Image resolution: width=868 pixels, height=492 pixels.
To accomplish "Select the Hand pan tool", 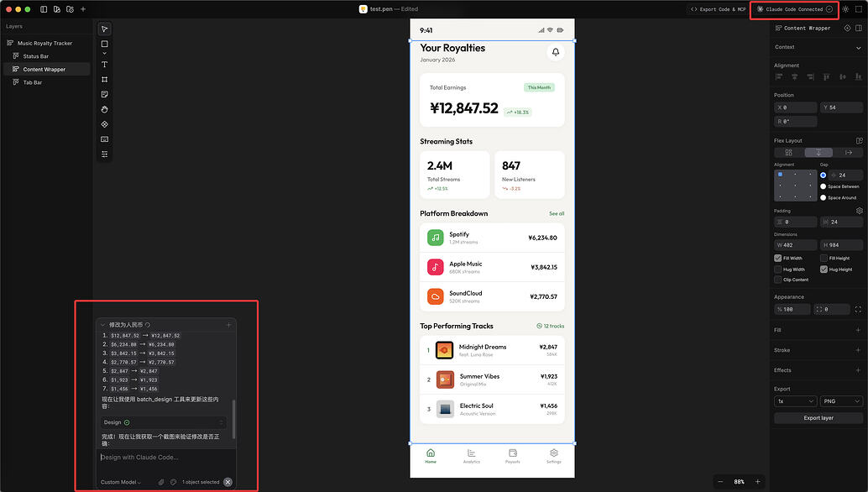I will pos(105,110).
